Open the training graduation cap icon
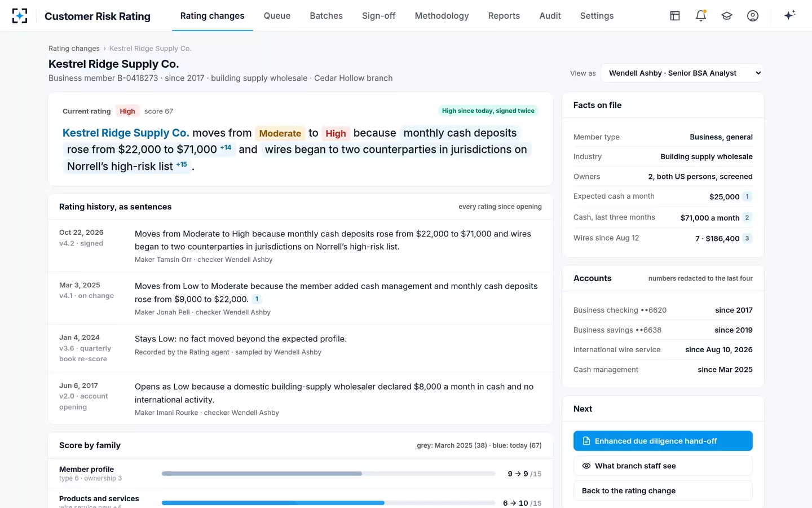This screenshot has width=812, height=508. pos(727,16)
